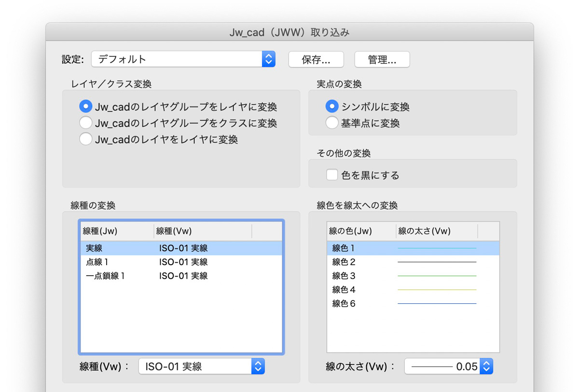Click the green line sample for 線色３
The image size is (579, 392).
(437, 276)
